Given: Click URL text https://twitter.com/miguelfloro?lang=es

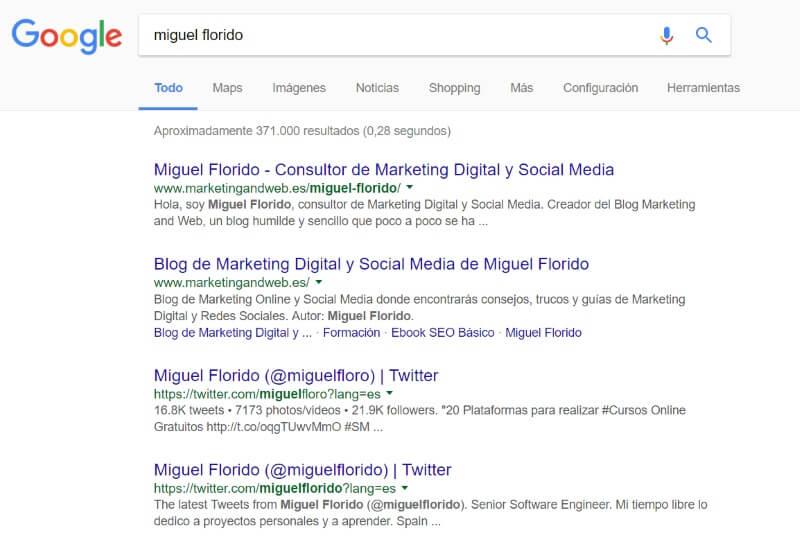Looking at the screenshot, I should pos(267,394).
